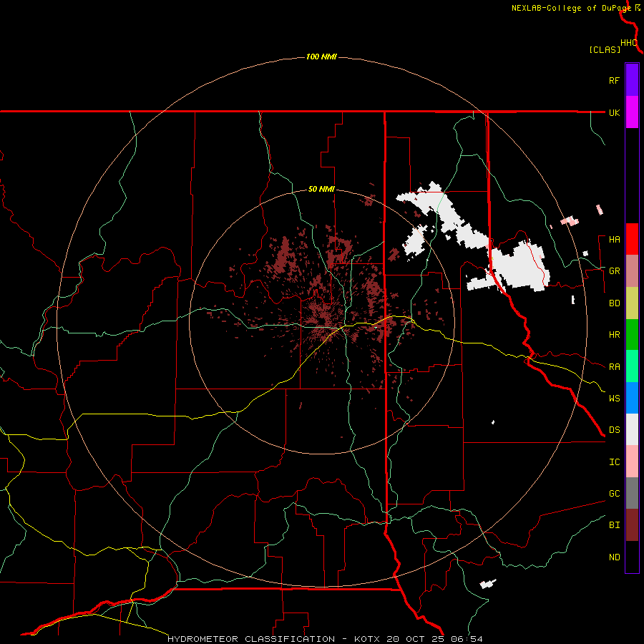Screen dimensions: 644x644
Task: Click the '[CLAS]' legend title
Action: [605, 49]
